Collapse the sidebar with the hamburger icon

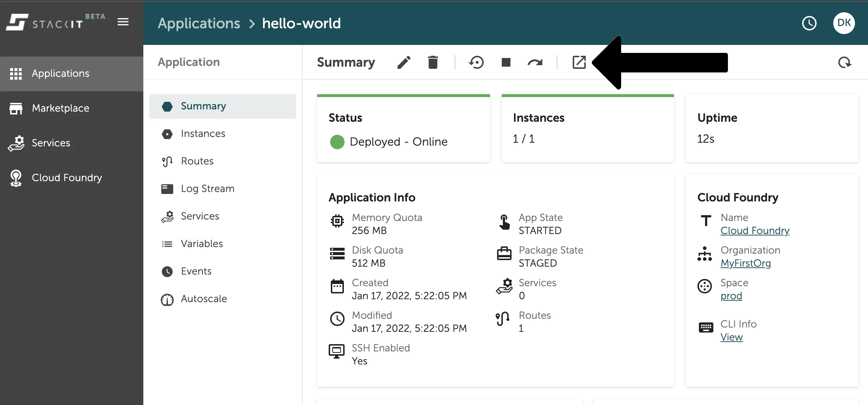(x=123, y=22)
